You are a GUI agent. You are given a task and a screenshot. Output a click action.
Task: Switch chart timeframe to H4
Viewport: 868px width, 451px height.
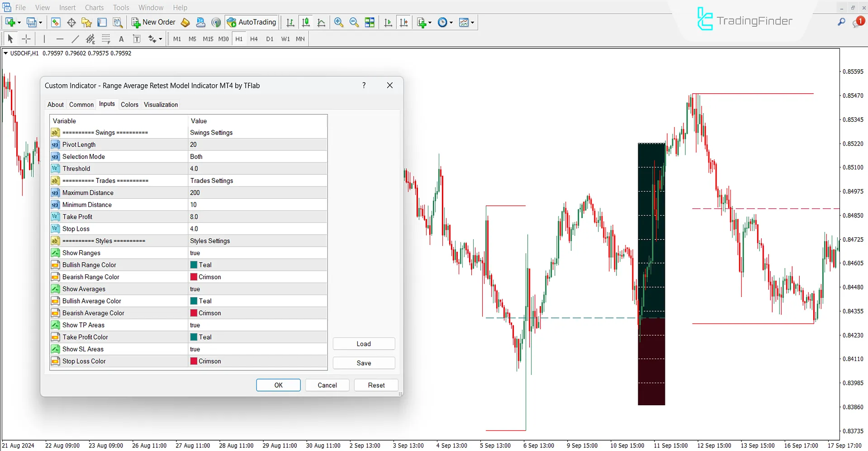254,39
